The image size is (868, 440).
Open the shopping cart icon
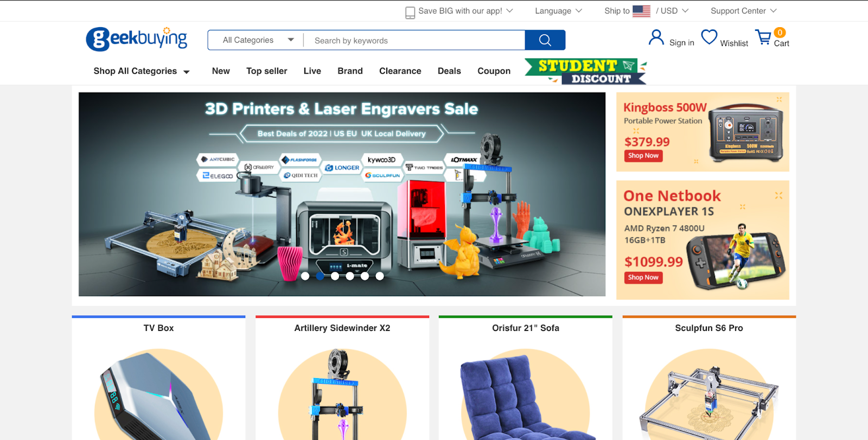pos(764,37)
